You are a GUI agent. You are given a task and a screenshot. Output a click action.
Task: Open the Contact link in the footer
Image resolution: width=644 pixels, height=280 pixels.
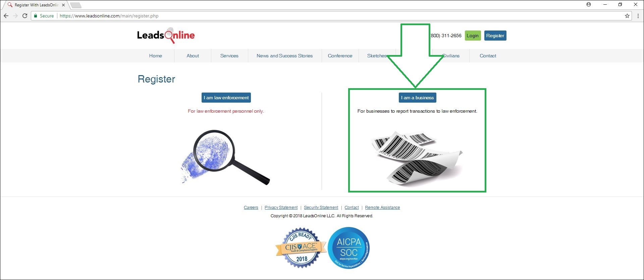(x=352, y=208)
